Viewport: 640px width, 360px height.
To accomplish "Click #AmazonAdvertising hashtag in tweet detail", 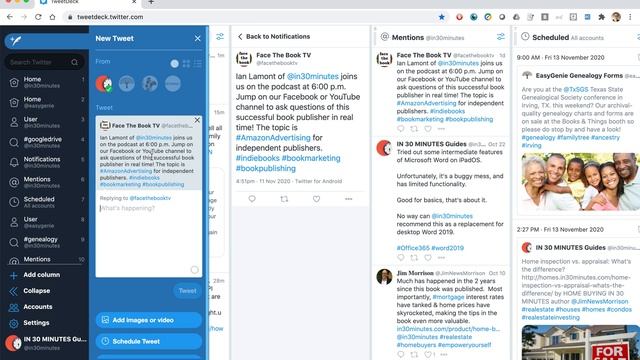I will coord(273,138).
